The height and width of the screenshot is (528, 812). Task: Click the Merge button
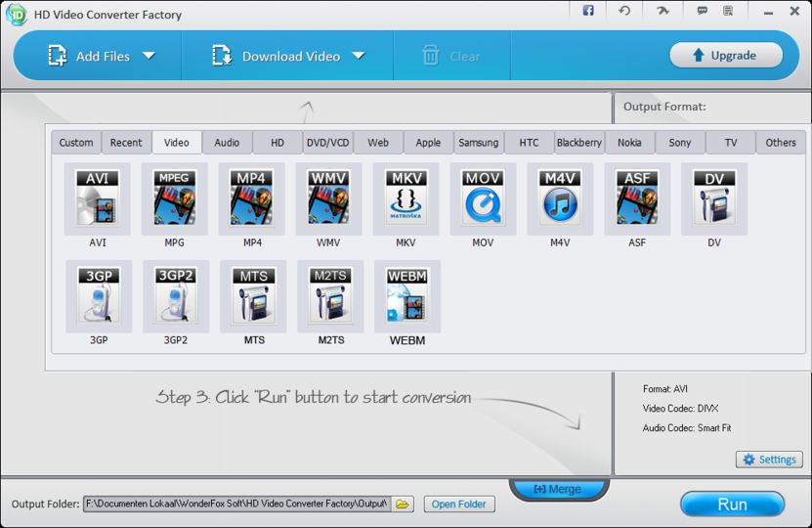pyautogui.click(x=558, y=489)
